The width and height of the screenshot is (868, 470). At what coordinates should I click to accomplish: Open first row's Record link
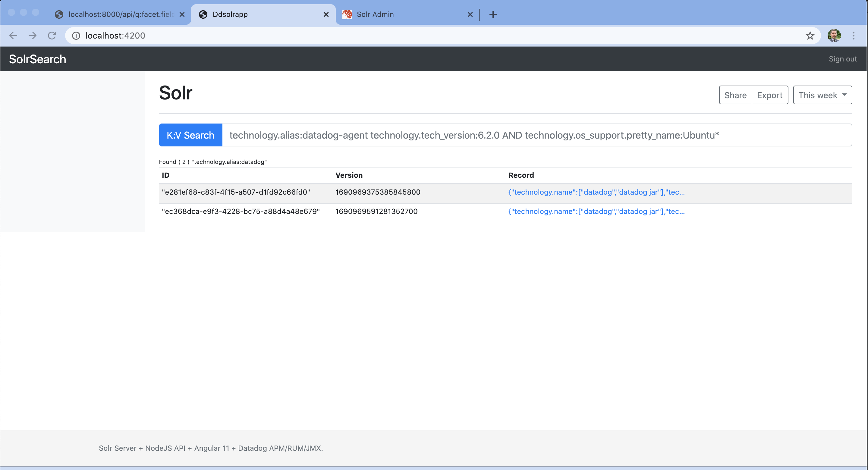(x=596, y=192)
